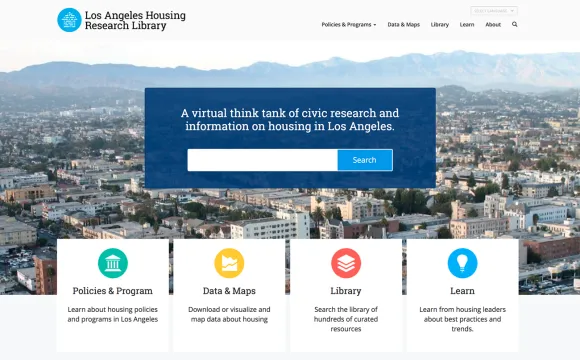Click the yellow Data & Maps chart icon
580x360 pixels.
click(x=229, y=263)
